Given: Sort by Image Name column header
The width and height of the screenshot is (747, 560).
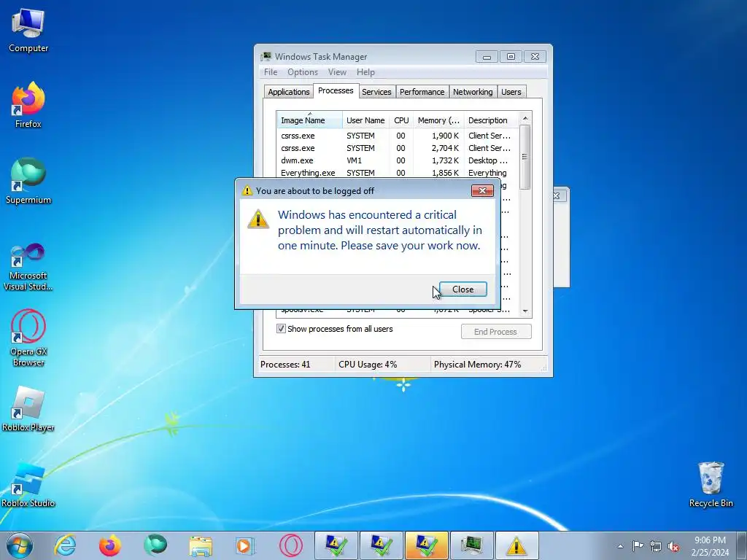Looking at the screenshot, I should (x=309, y=120).
